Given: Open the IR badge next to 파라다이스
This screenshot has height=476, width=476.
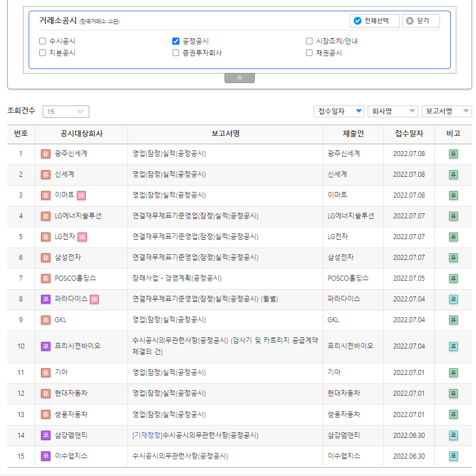Looking at the screenshot, I should 94,299.
